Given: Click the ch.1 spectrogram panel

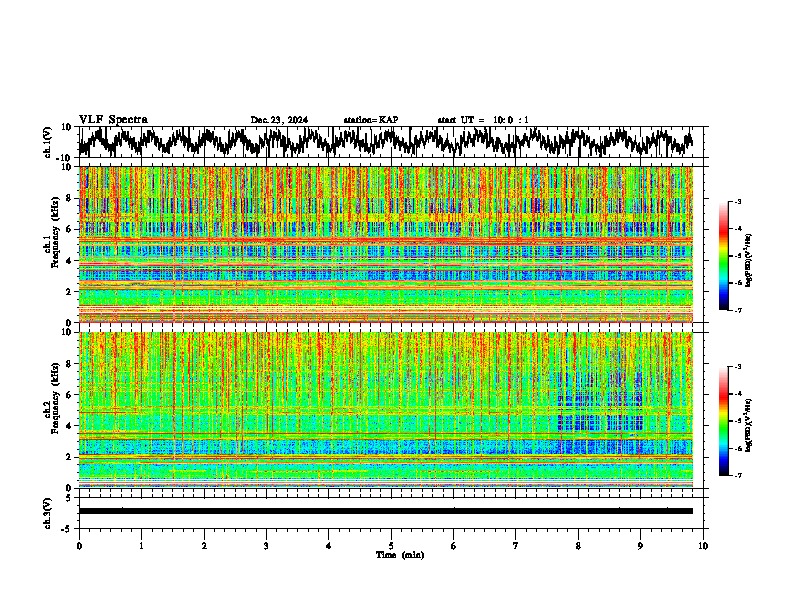Looking at the screenshot, I should pos(386,244).
